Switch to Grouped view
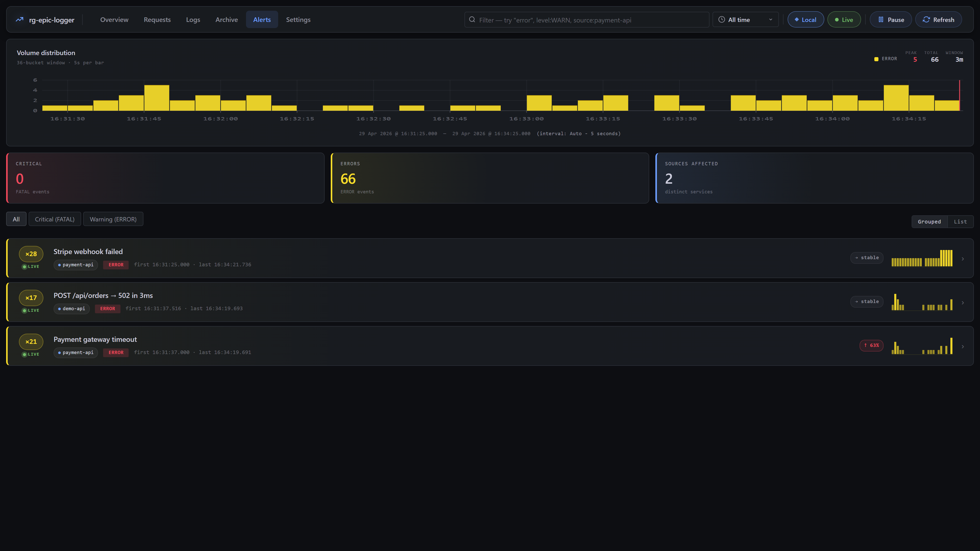 pos(929,222)
